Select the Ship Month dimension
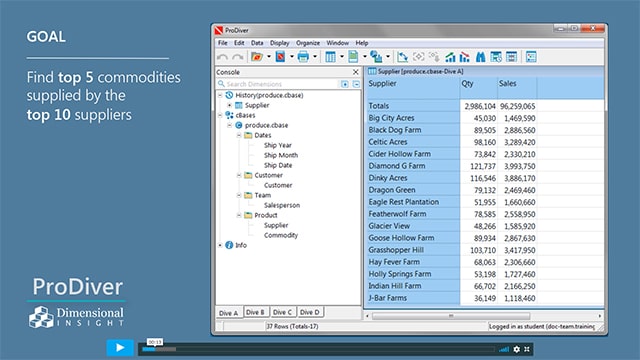Viewport: 640px width, 360px height. click(x=281, y=155)
